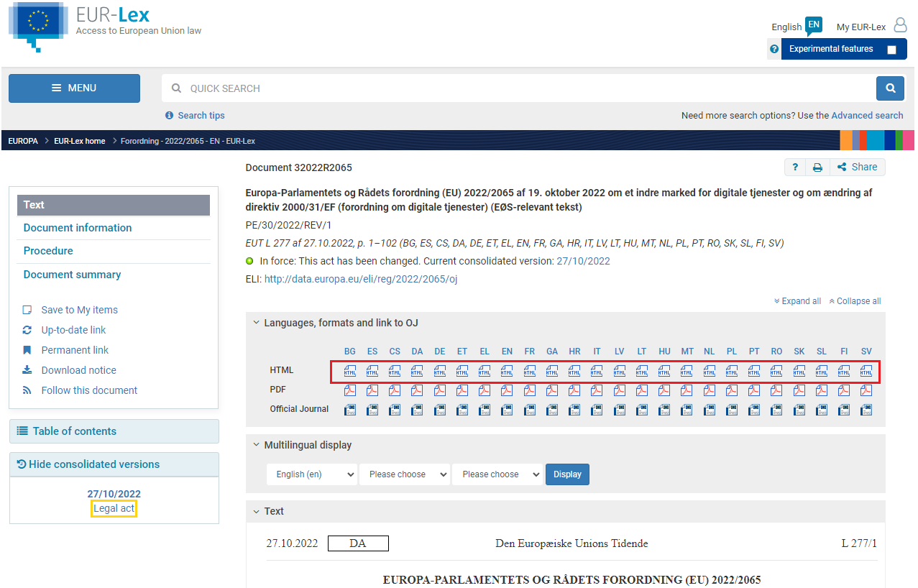
Task: Enable the Experimental features checkbox
Action: click(891, 50)
